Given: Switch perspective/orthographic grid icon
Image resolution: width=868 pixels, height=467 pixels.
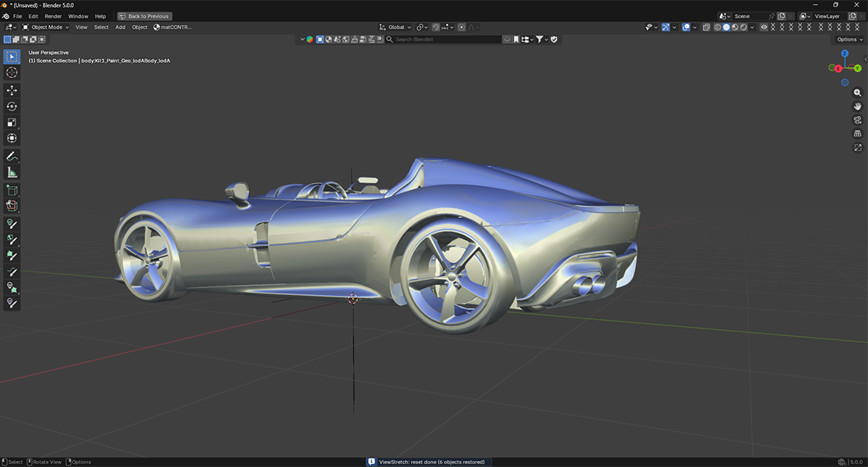Looking at the screenshot, I should coord(857,133).
